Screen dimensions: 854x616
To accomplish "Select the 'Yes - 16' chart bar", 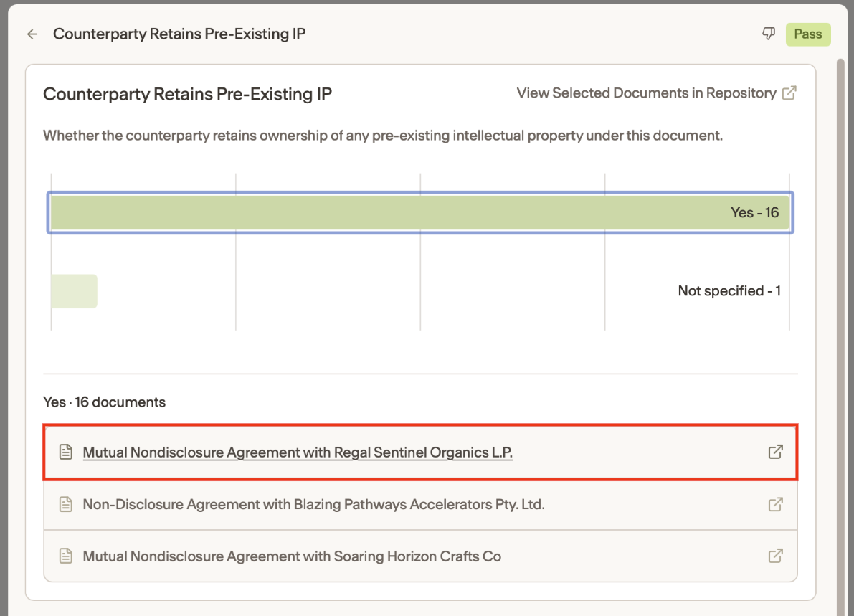I will pos(420,212).
